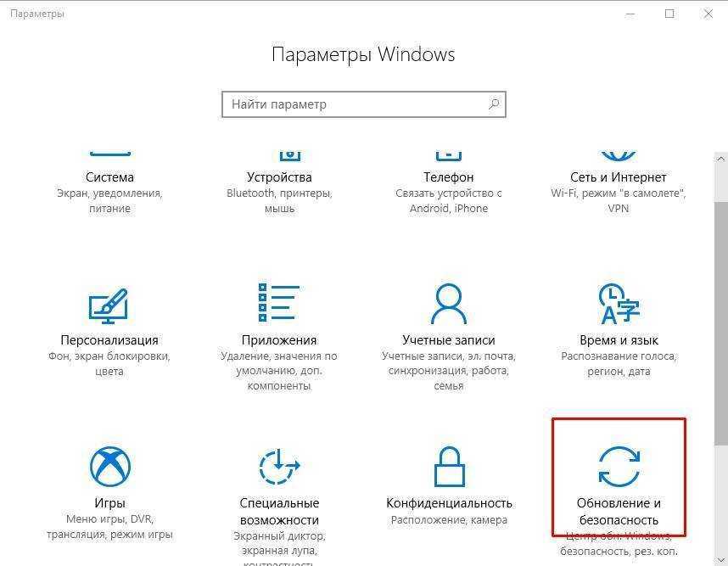Click the Учетные записи person icon

[x=449, y=304]
